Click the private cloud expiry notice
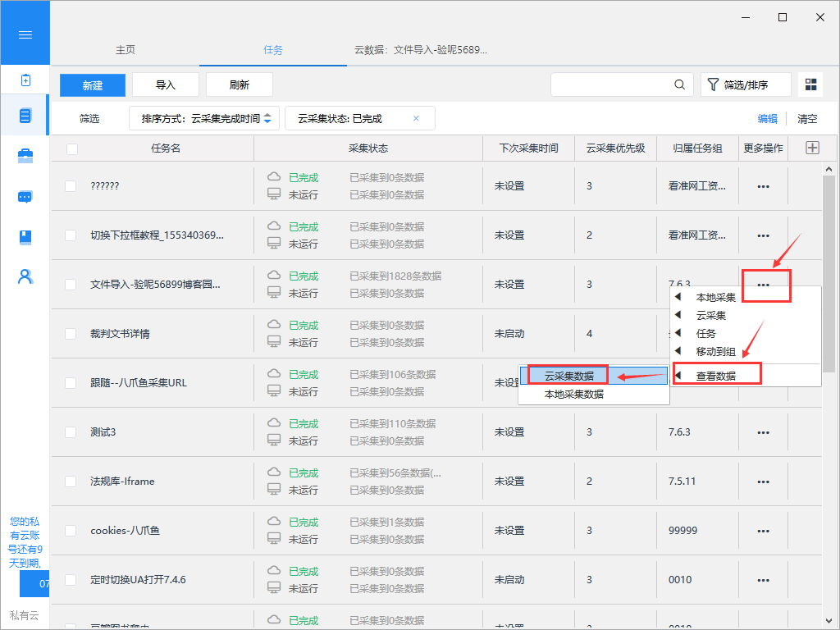 (25, 541)
